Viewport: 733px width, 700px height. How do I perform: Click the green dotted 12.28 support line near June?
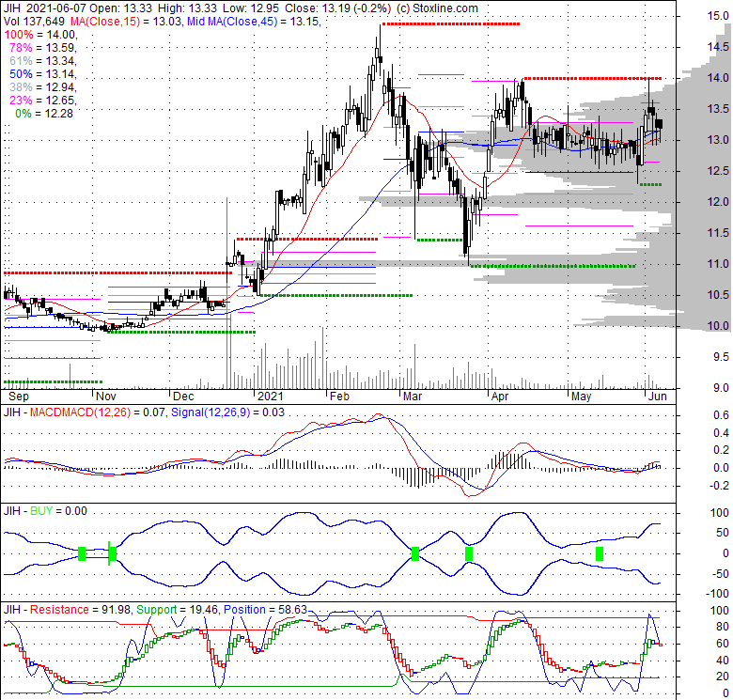650,184
